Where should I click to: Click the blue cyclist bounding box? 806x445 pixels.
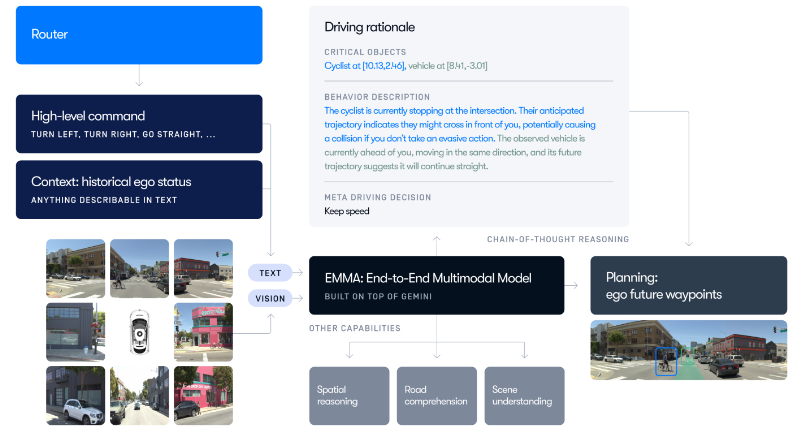coord(665,361)
